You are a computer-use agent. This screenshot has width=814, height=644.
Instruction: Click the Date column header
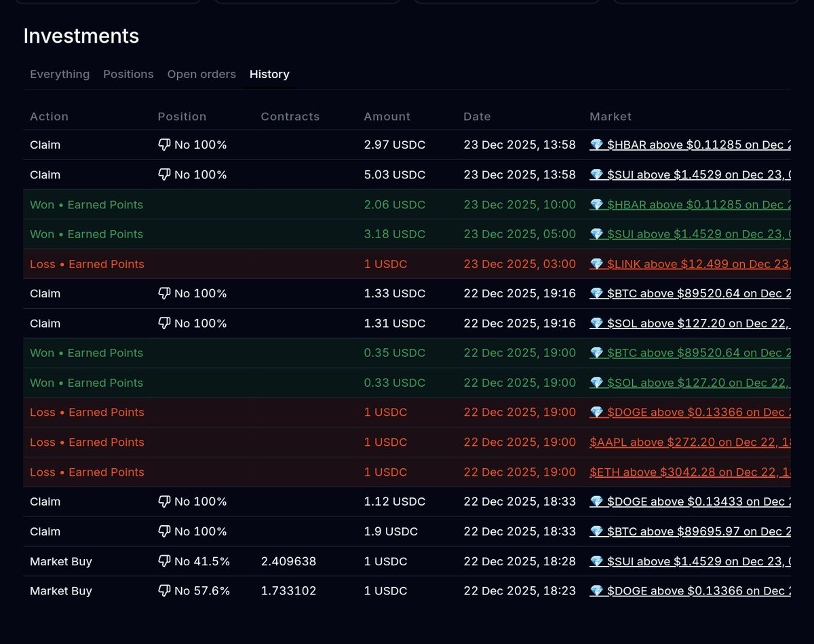[x=477, y=117]
